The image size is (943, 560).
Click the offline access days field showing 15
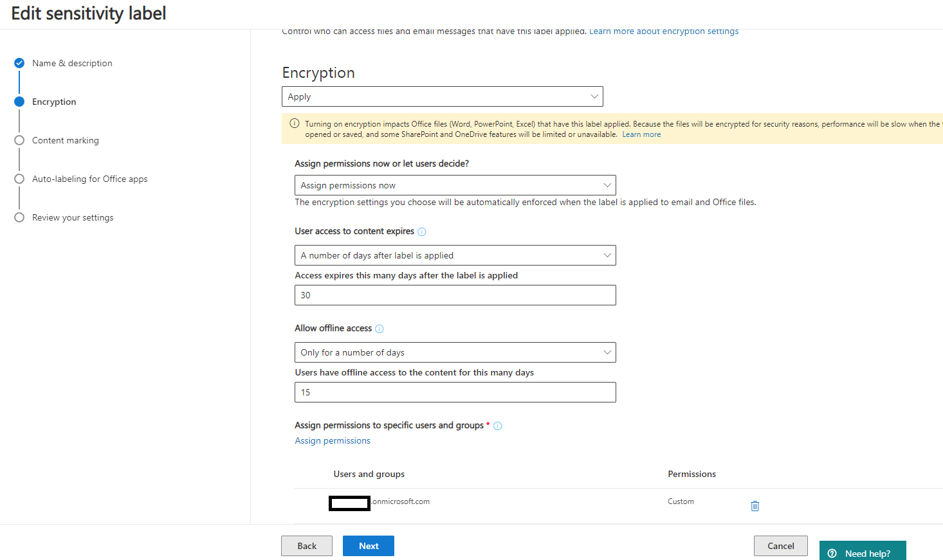(x=455, y=392)
